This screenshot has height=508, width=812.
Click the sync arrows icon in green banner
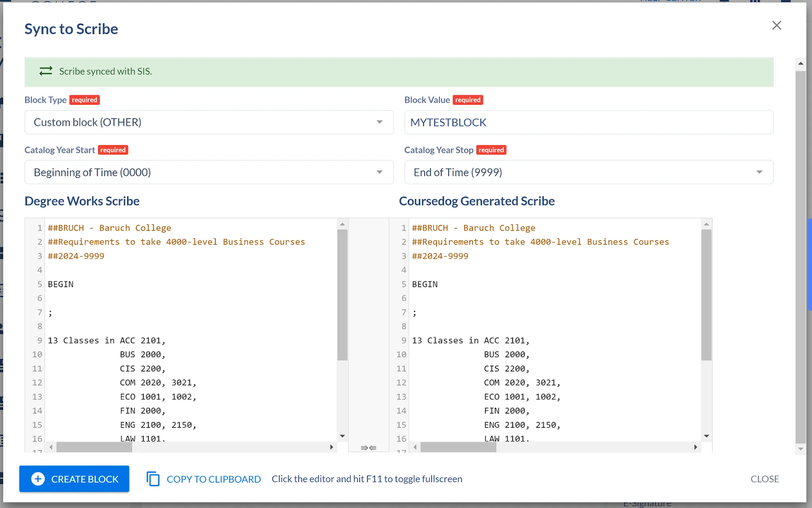point(46,71)
